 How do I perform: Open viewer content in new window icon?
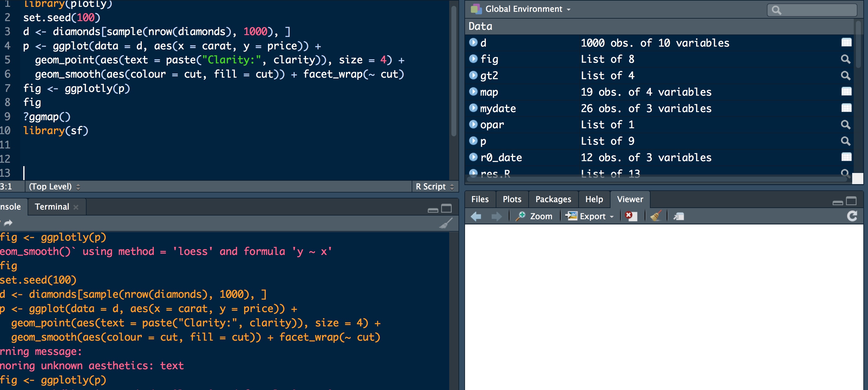point(679,216)
